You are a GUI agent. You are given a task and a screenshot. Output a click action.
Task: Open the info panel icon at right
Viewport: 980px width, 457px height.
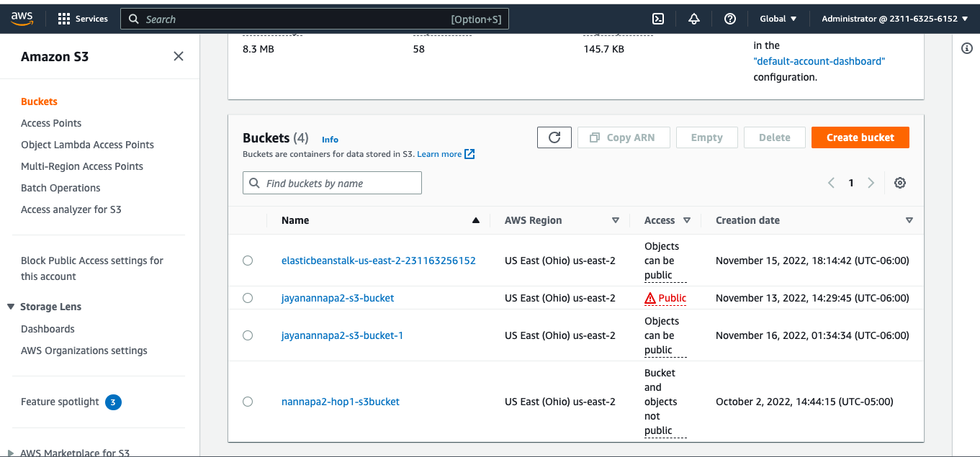coord(967,48)
